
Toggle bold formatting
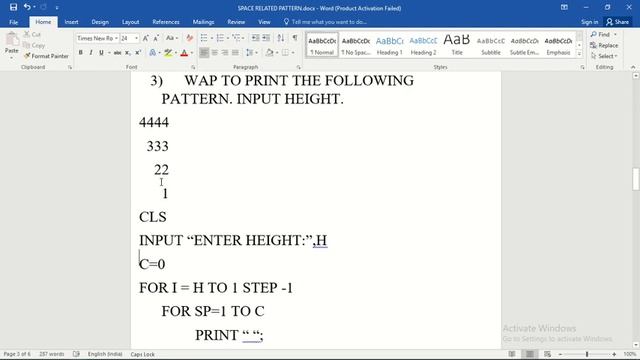click(80, 53)
